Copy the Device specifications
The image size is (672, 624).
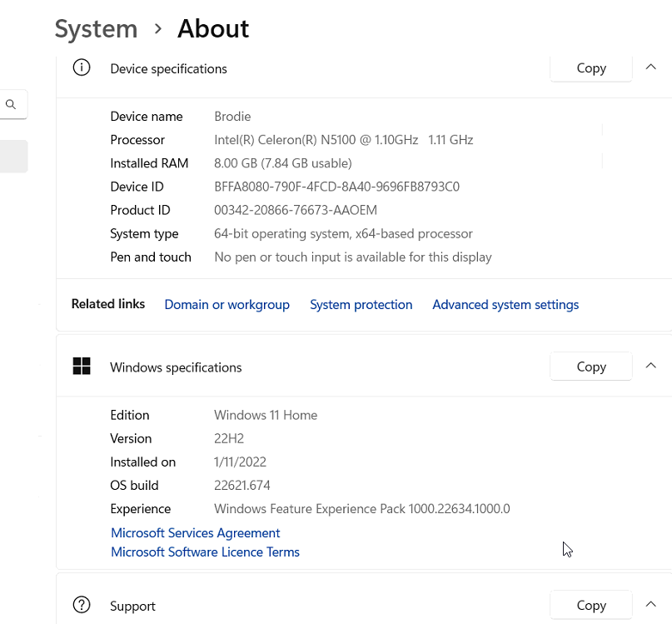[591, 67]
